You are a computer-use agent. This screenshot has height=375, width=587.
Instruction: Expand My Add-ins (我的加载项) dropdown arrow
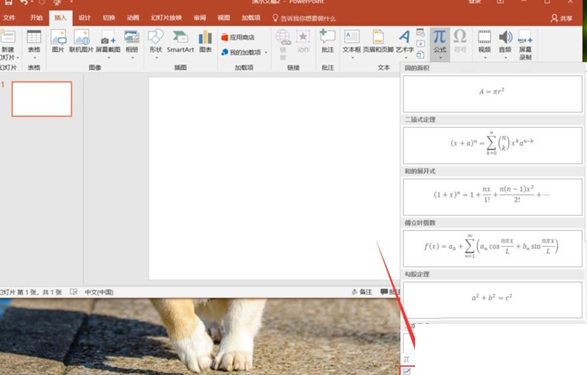[x=266, y=52]
